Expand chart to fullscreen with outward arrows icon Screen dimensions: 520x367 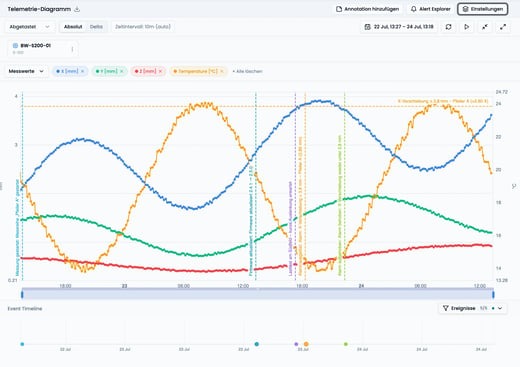pyautogui.click(x=503, y=27)
